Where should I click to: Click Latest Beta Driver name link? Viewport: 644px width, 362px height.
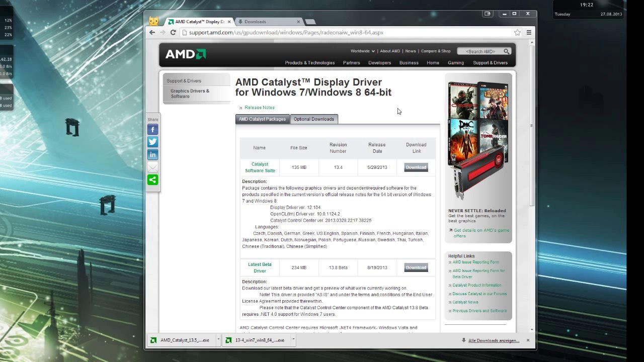tap(260, 267)
